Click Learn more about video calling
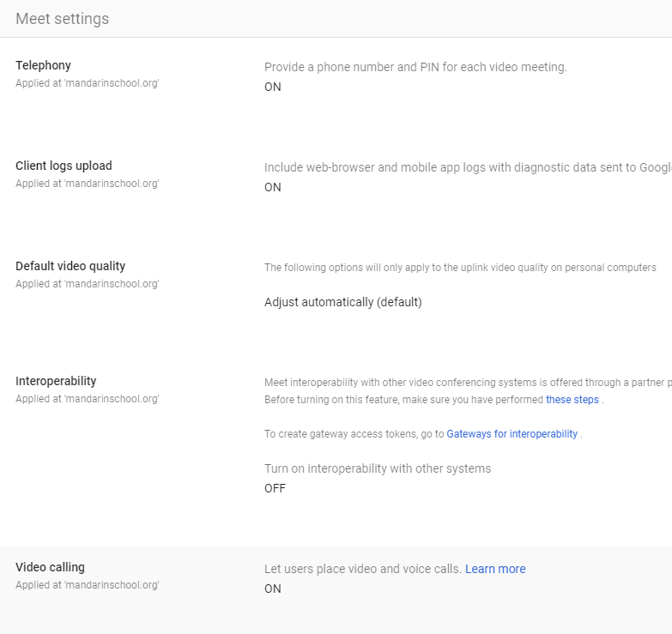The image size is (672, 634). tap(495, 569)
